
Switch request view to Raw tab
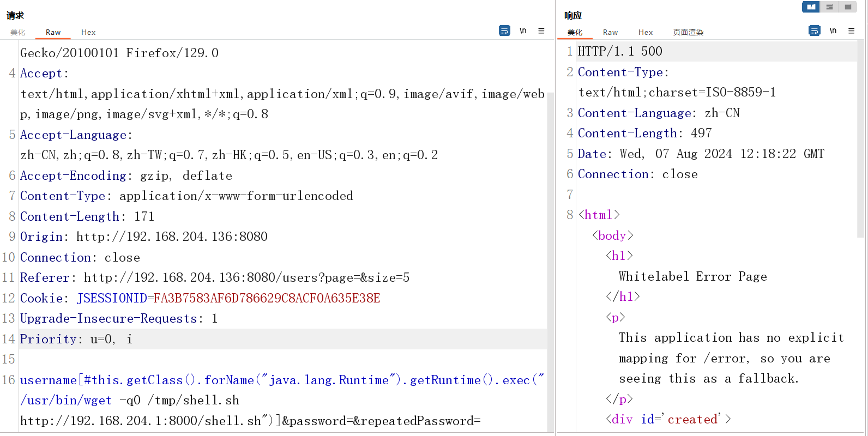click(53, 33)
